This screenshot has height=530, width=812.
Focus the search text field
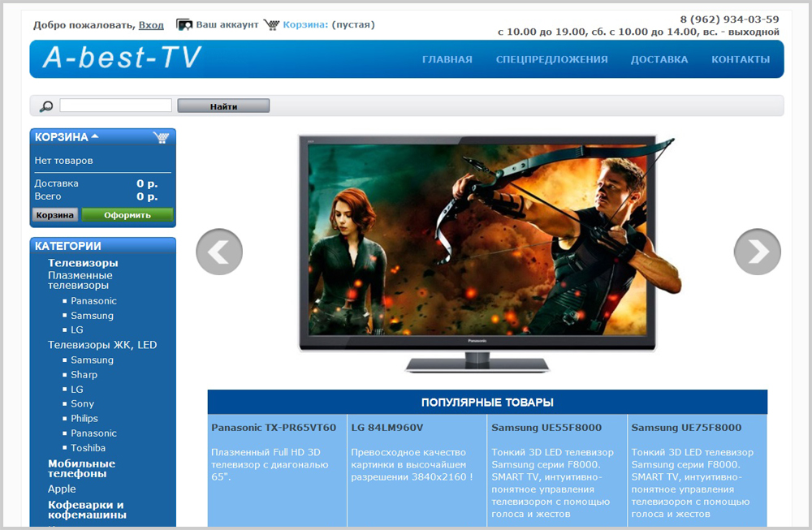click(x=115, y=105)
